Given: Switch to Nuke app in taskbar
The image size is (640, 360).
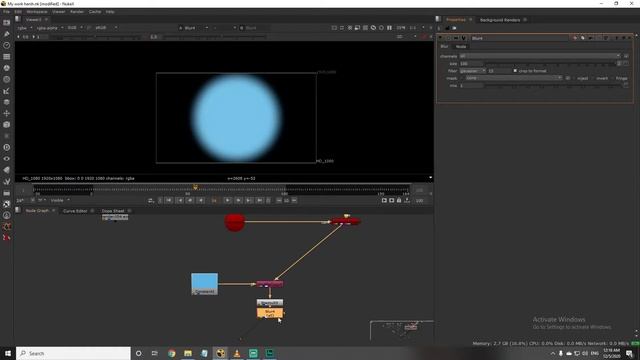Looking at the screenshot, I should (x=220, y=353).
